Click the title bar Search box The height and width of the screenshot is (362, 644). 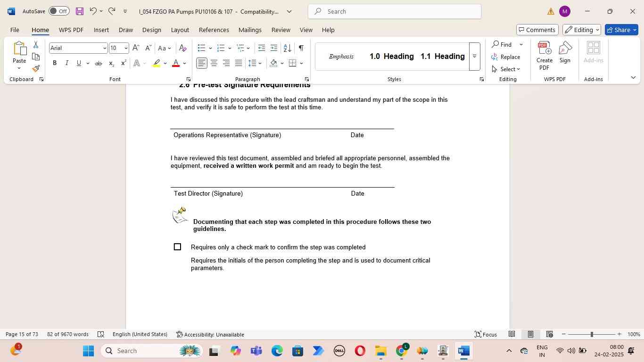[395, 11]
